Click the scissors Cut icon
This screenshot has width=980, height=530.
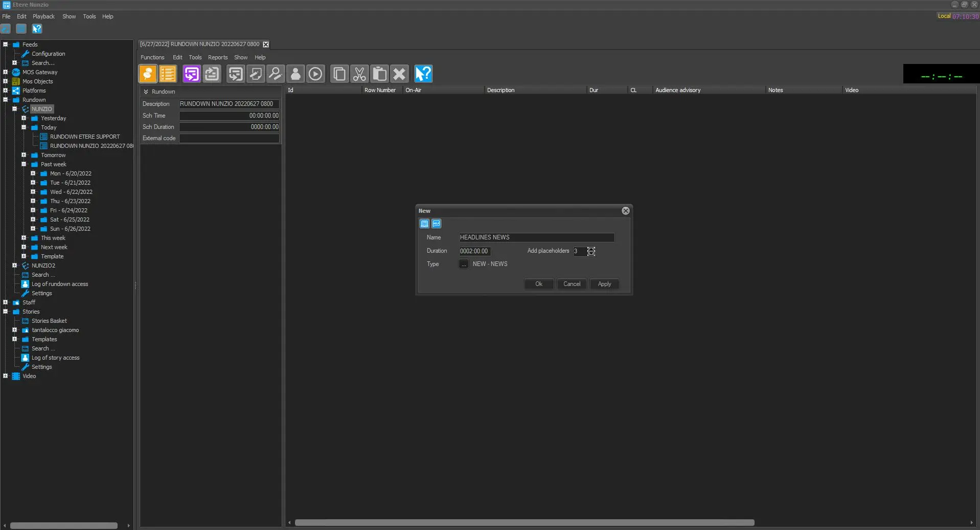pyautogui.click(x=360, y=74)
